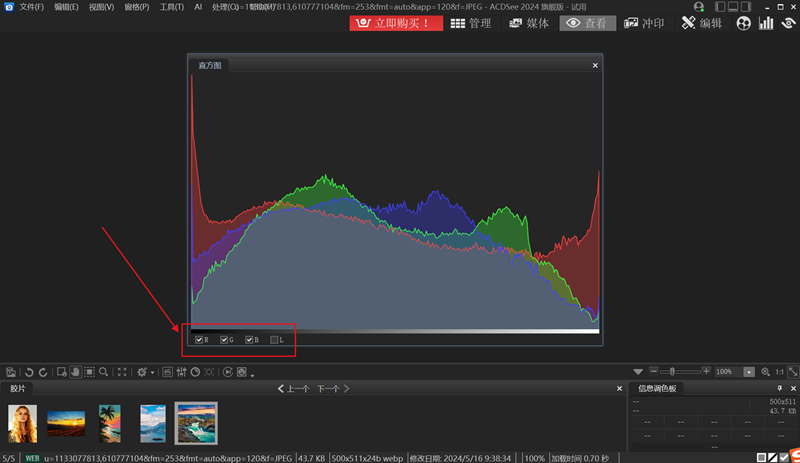This screenshot has height=463, width=800.
Task: Click the magnifier zoom tool
Action: point(103,372)
